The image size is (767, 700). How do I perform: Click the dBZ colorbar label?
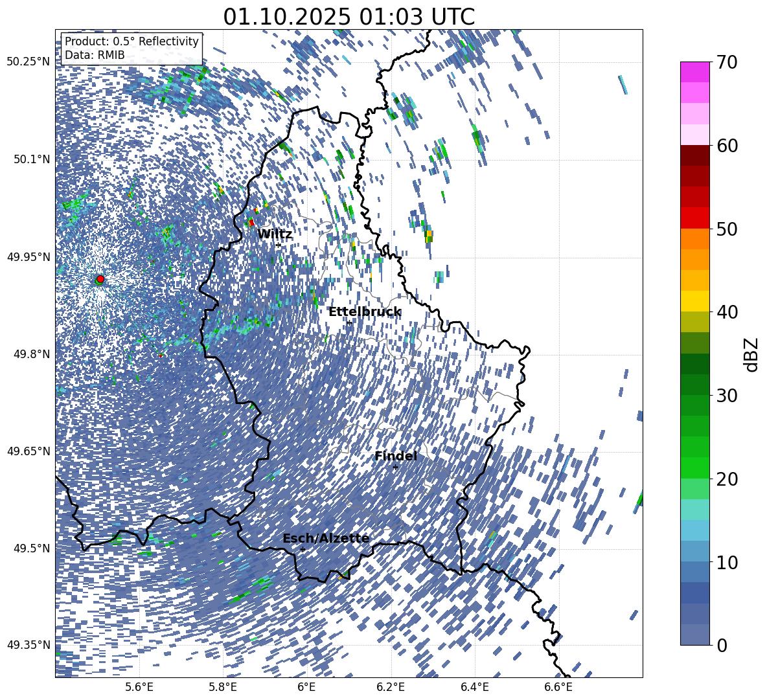click(752, 354)
